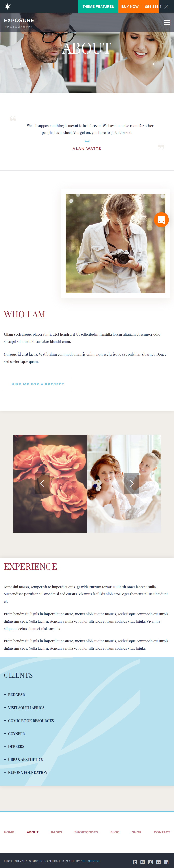
Task: Open the Tumblr social icon
Action: [x=135, y=862]
